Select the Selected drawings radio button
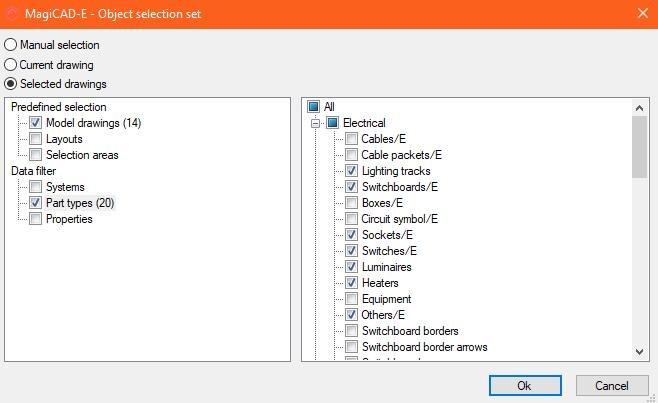The image size is (658, 403). pyautogui.click(x=10, y=84)
